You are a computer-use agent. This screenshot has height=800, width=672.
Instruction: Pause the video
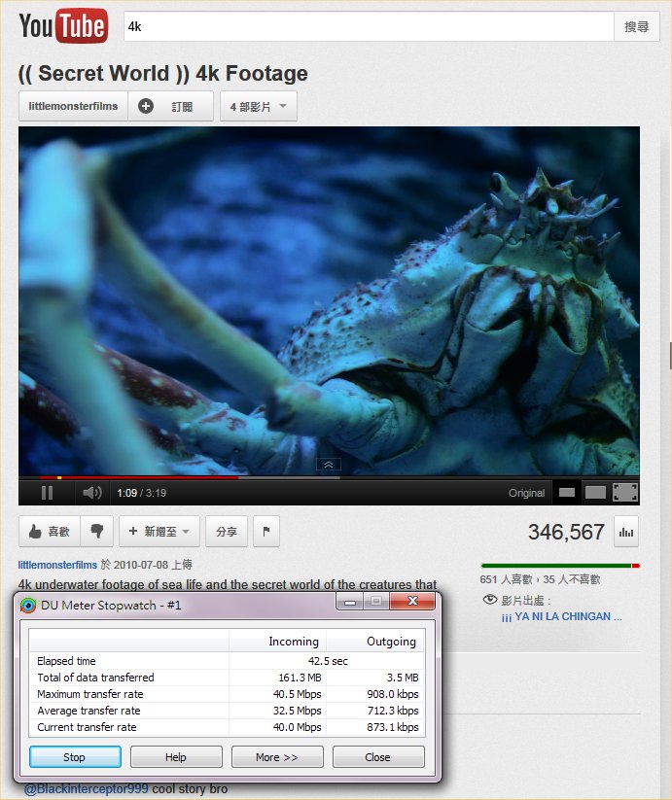click(47, 493)
